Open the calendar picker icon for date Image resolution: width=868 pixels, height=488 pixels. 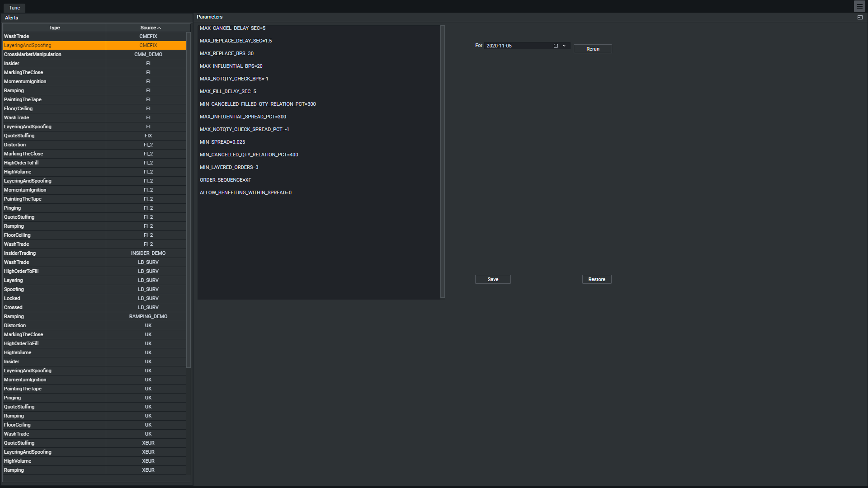[556, 46]
